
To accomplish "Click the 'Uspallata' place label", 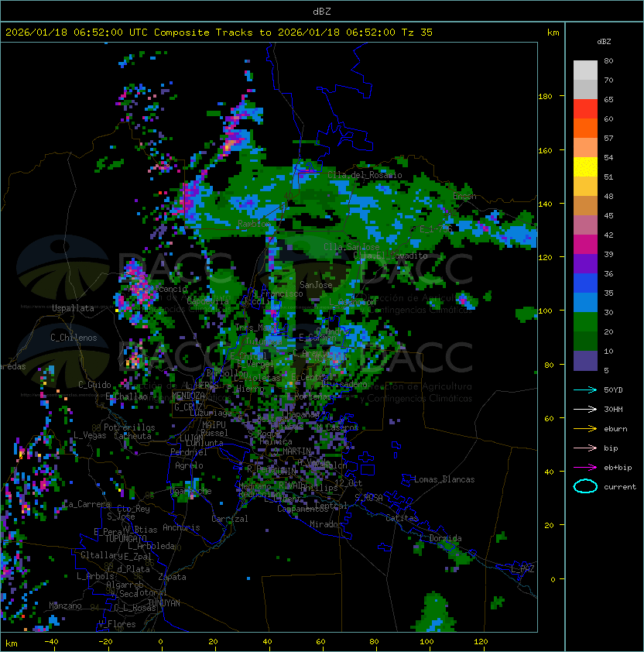I will (73, 308).
